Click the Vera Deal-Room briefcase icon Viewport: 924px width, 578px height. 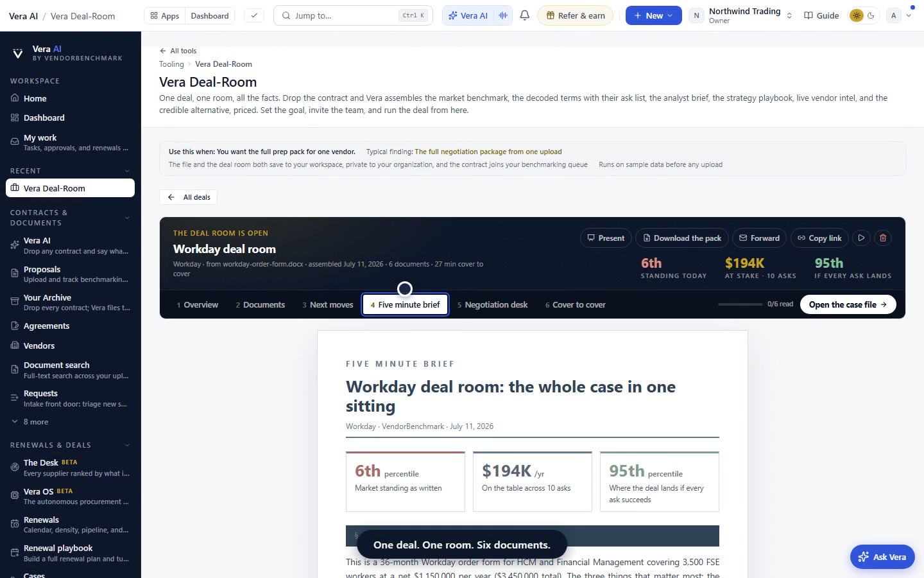[15, 188]
